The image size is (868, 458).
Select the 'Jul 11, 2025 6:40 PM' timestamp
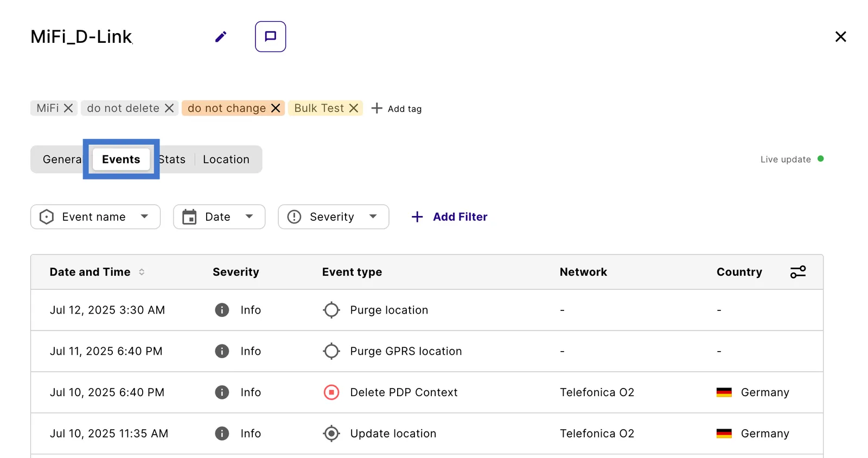point(106,351)
